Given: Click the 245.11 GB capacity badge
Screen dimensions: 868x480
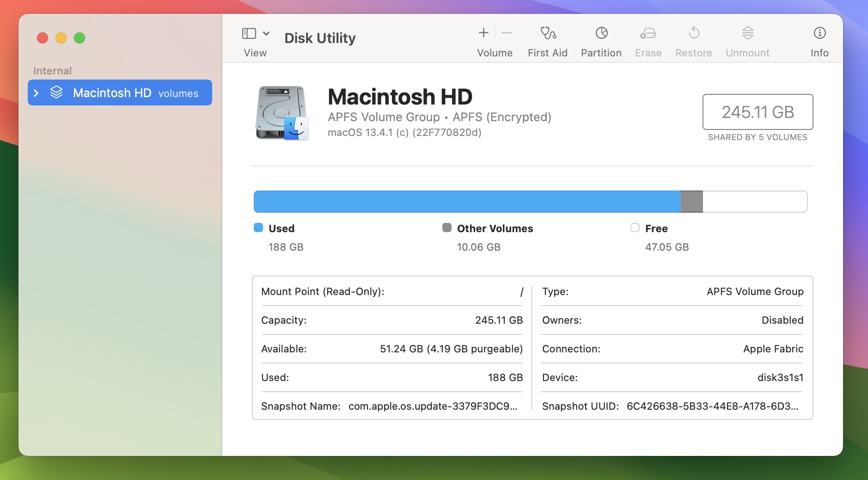Looking at the screenshot, I should pos(757,112).
